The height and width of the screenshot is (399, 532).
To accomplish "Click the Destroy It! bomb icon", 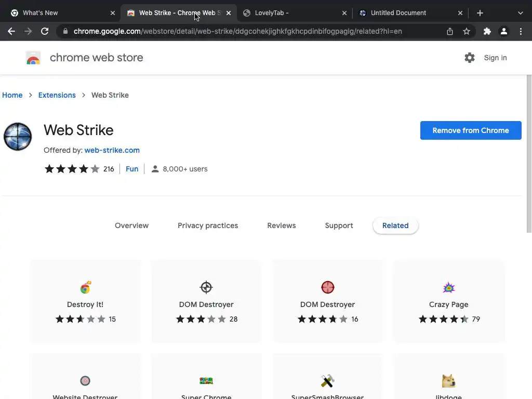I will point(86,287).
